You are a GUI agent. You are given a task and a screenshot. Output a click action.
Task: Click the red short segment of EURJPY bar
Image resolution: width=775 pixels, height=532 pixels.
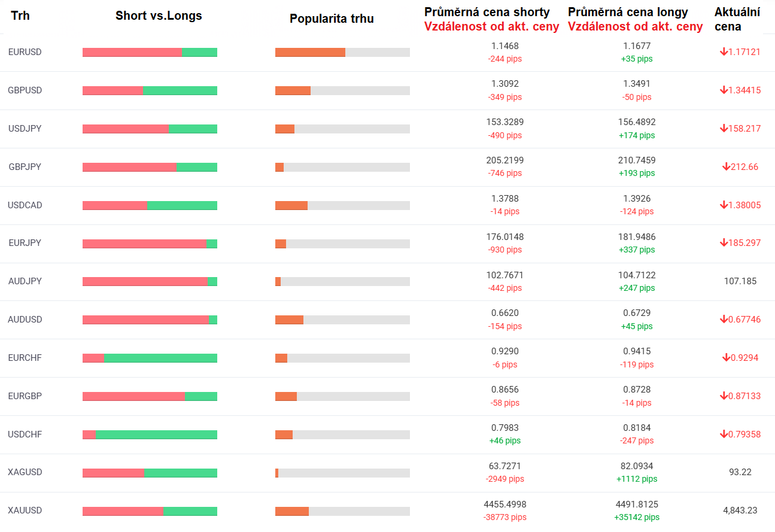144,244
